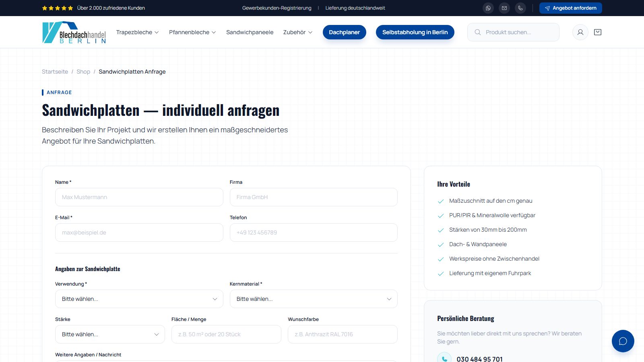Click 'Sandwichplatten — individuell anfragen' heading

point(161,110)
